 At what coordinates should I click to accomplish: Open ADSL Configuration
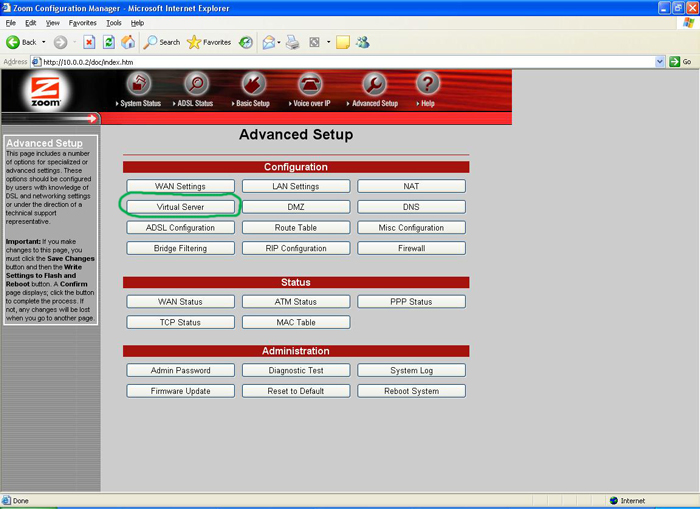[180, 227]
